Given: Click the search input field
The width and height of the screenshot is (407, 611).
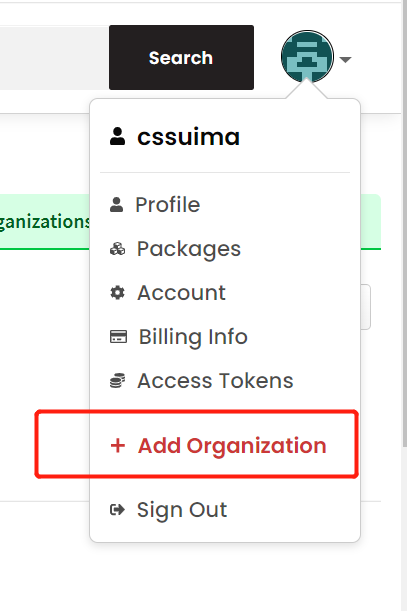Looking at the screenshot, I should [x=54, y=58].
